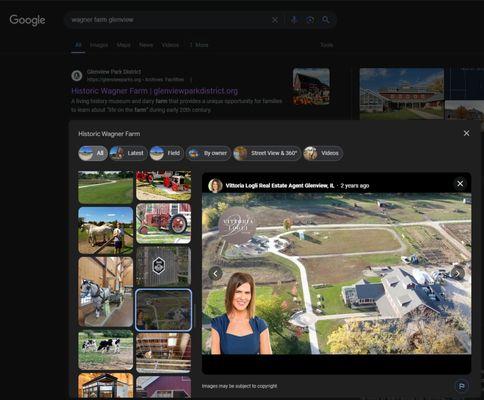This screenshot has height=400, width=484.
Task: Open the search Tools options
Action: 326,45
